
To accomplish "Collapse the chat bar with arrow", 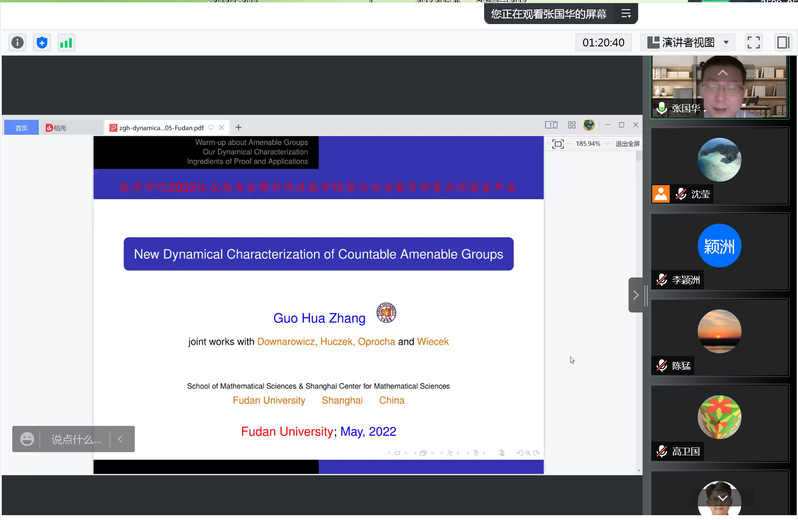I will point(120,439).
